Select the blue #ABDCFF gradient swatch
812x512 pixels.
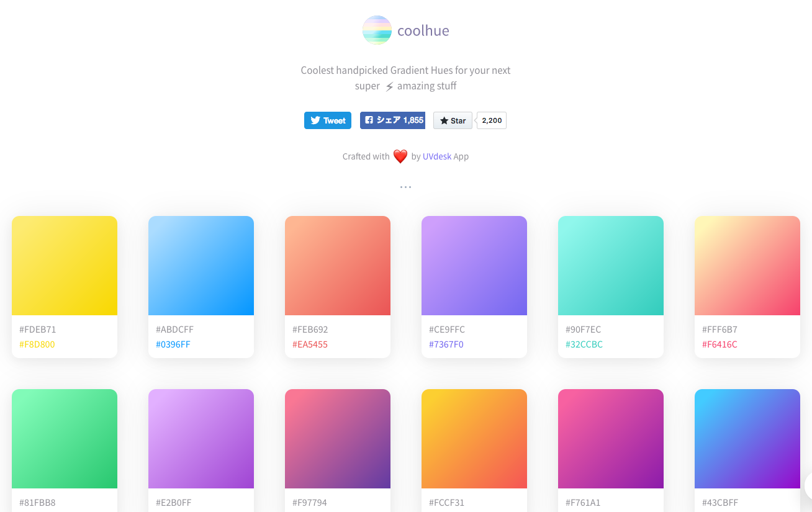point(201,266)
